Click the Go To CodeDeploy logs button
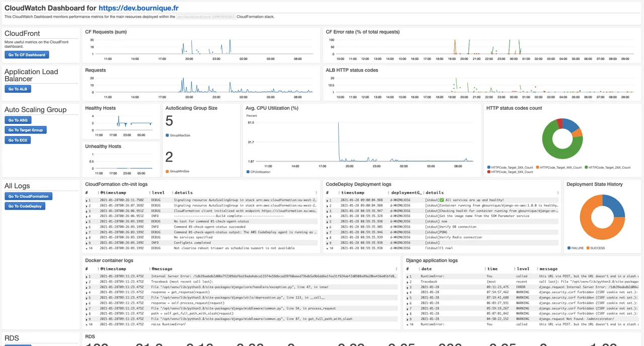Screen dimensions: 644x346 [25, 206]
